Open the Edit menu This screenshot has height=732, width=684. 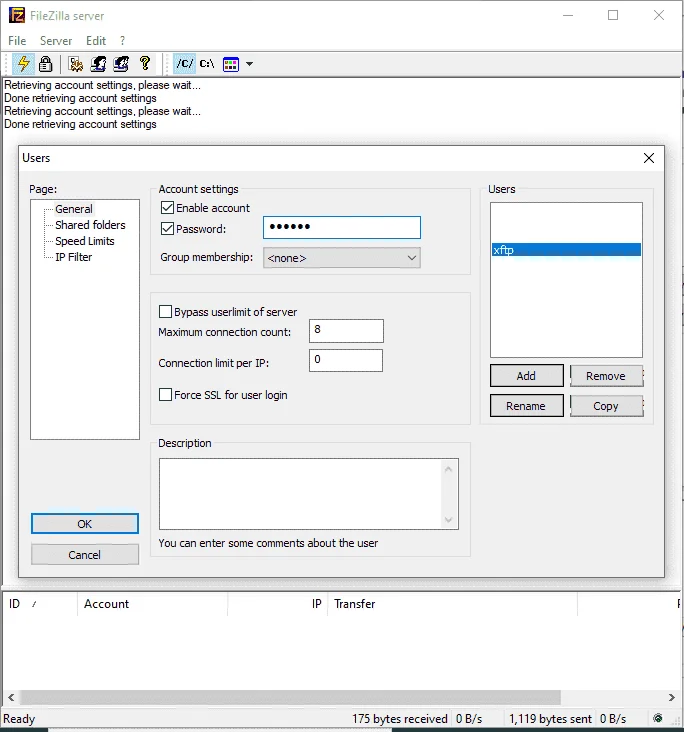pyautogui.click(x=96, y=41)
